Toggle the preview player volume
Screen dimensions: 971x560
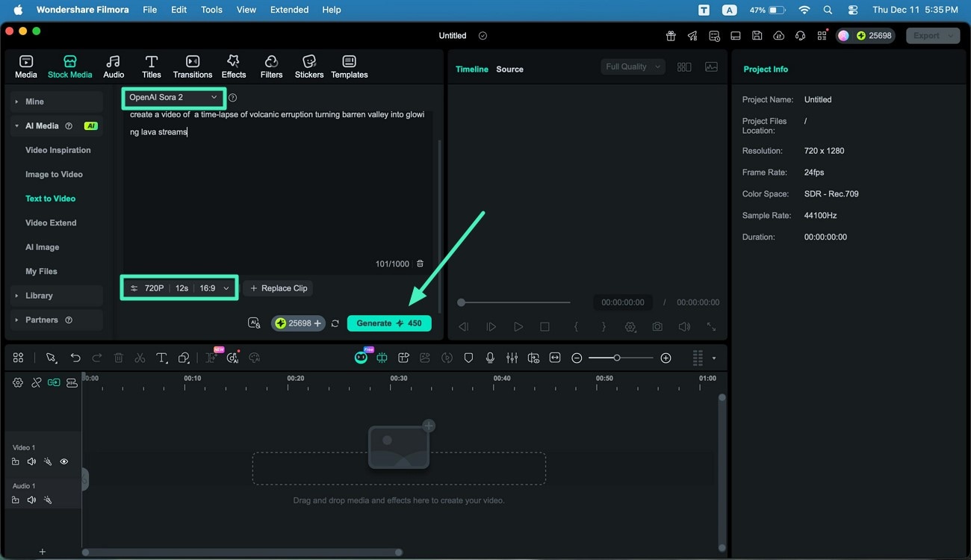(684, 327)
